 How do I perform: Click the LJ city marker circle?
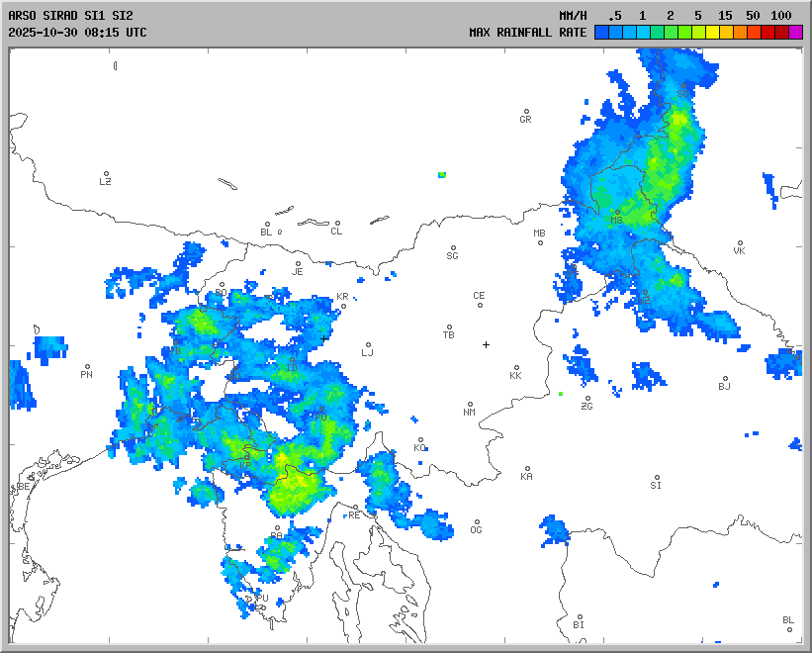tap(368, 345)
